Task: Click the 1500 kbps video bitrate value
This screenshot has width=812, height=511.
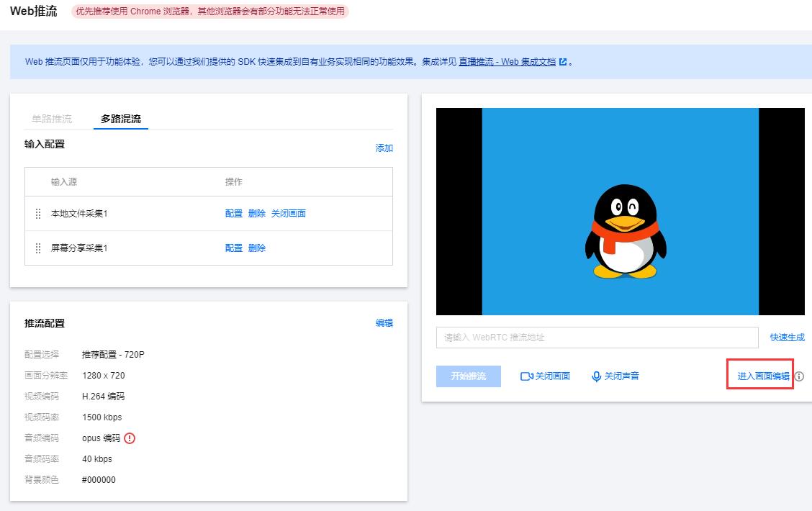Action: 102,417
